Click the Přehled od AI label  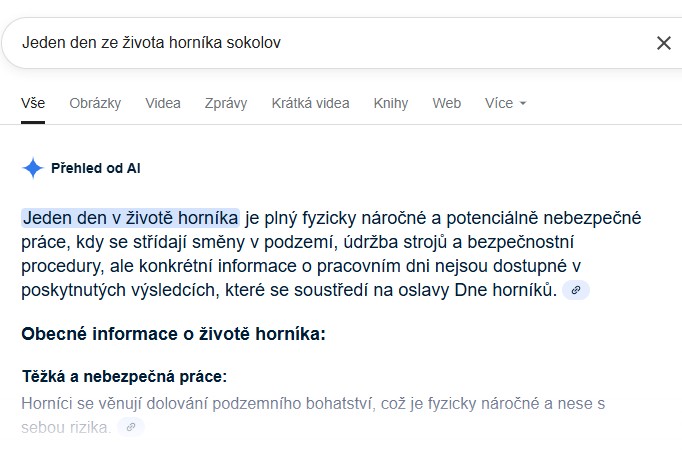click(x=96, y=168)
